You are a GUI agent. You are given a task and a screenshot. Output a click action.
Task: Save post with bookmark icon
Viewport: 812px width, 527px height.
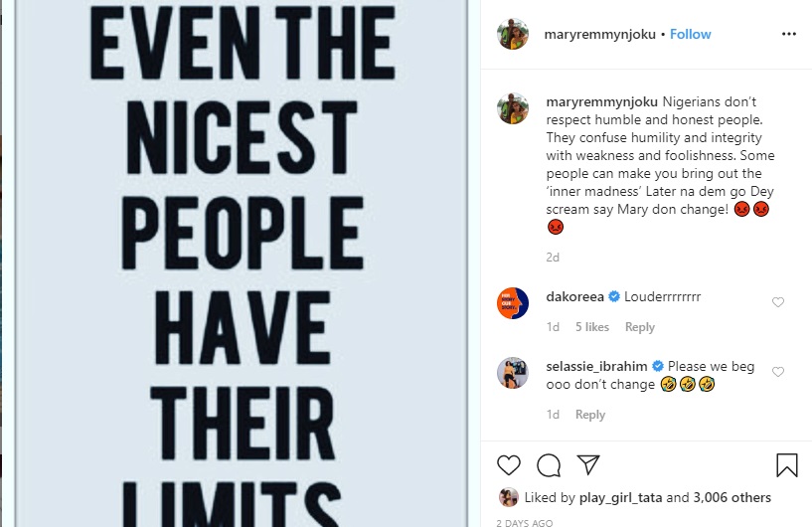(x=786, y=465)
